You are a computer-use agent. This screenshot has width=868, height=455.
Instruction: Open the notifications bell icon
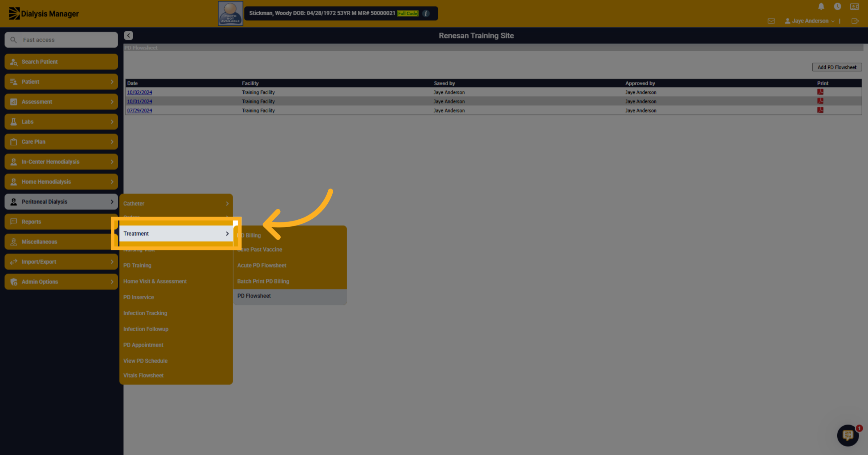[821, 7]
